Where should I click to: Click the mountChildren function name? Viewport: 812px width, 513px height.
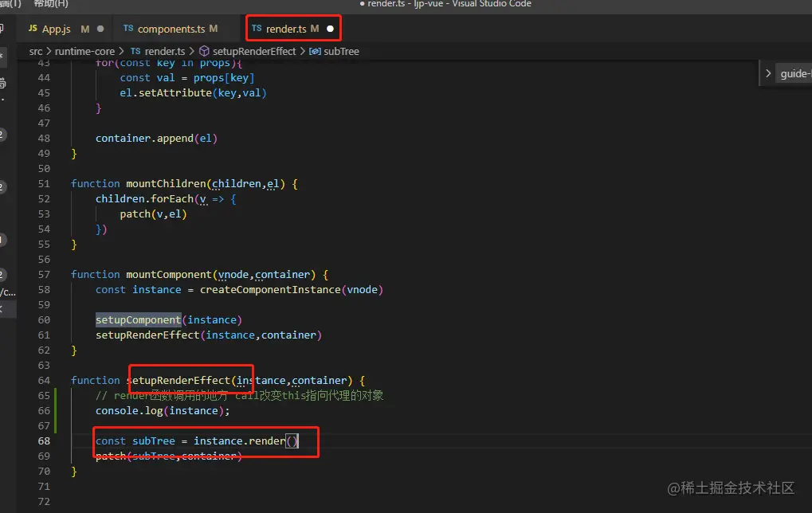tap(166, 184)
